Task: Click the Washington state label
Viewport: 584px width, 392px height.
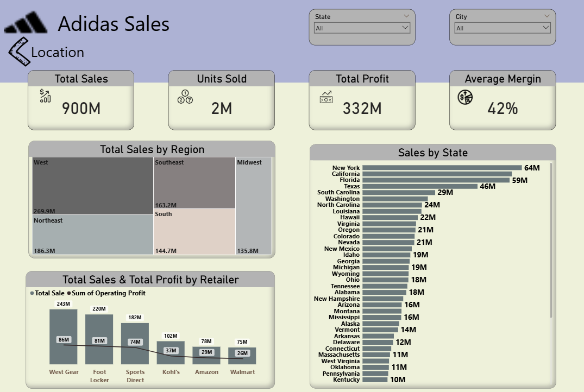Action: tap(342, 199)
